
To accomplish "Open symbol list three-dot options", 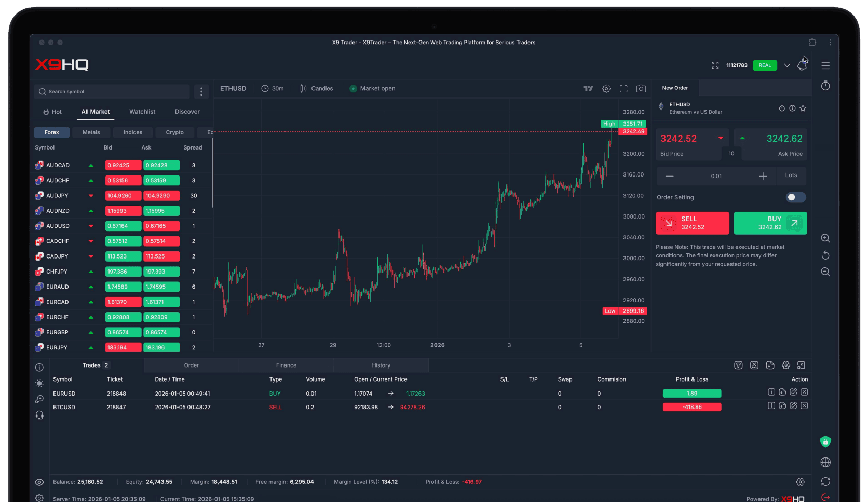I will pos(201,92).
